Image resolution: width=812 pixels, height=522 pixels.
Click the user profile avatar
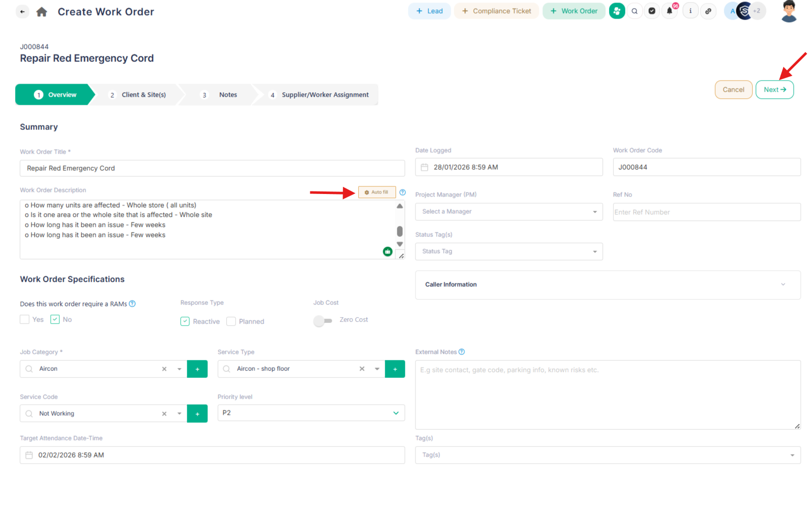click(788, 11)
